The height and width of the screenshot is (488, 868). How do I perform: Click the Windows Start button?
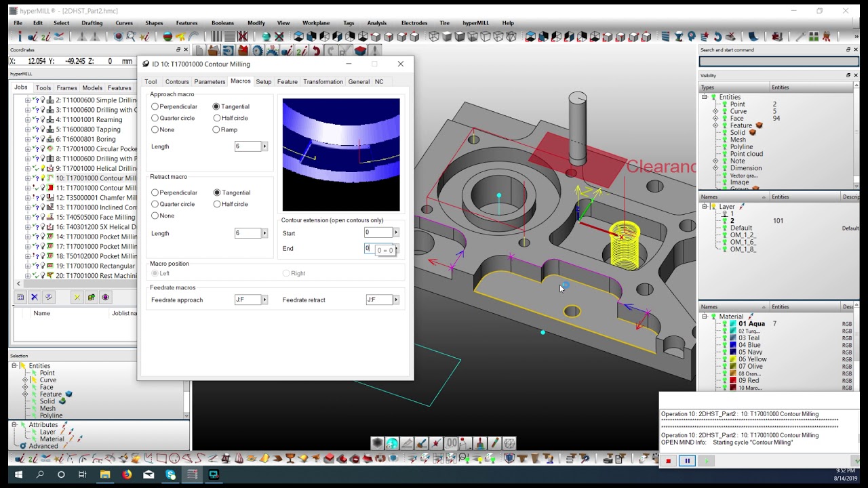[x=18, y=474]
